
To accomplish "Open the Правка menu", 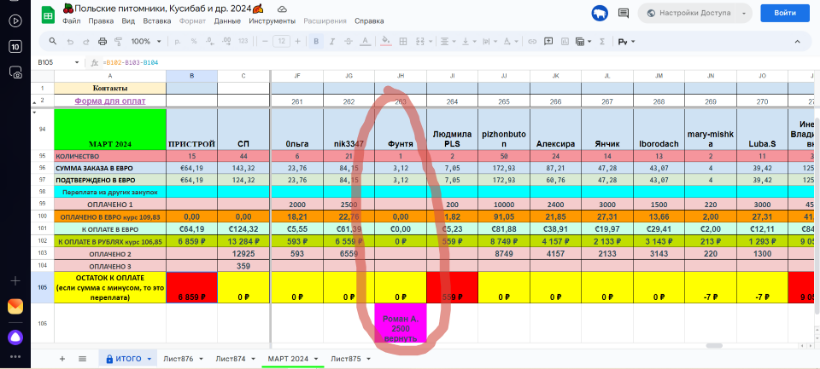I will click(101, 21).
